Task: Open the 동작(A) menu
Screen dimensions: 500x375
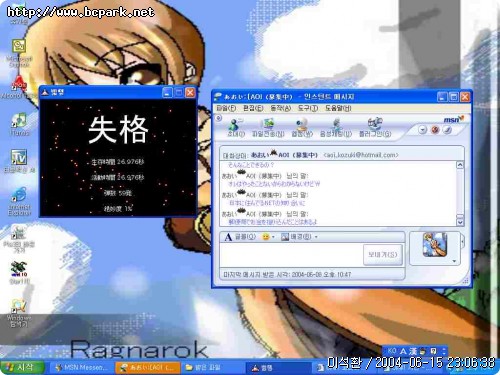Action: point(281,108)
